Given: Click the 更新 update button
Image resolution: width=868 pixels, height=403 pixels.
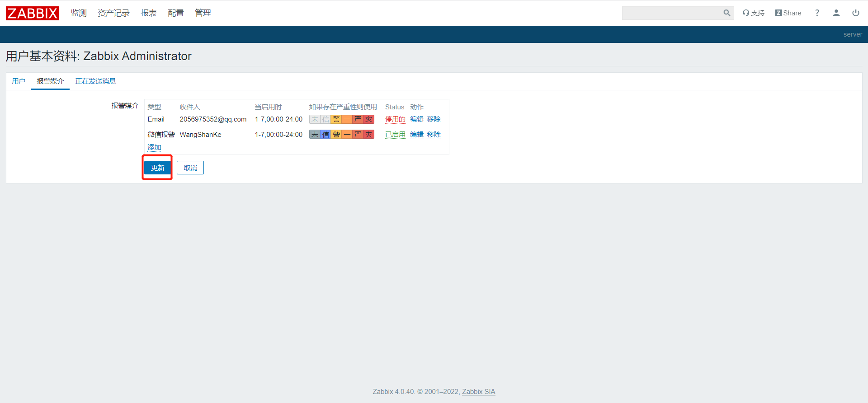Looking at the screenshot, I should 158,168.
